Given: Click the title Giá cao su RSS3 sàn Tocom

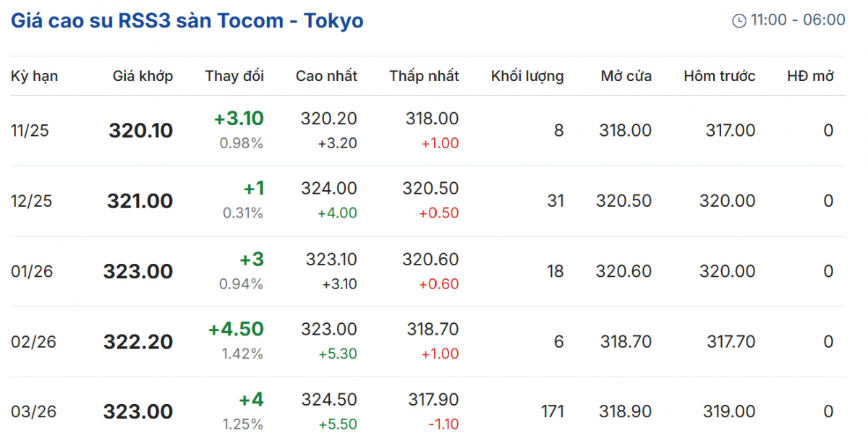Looking at the screenshot, I should click(x=187, y=20).
